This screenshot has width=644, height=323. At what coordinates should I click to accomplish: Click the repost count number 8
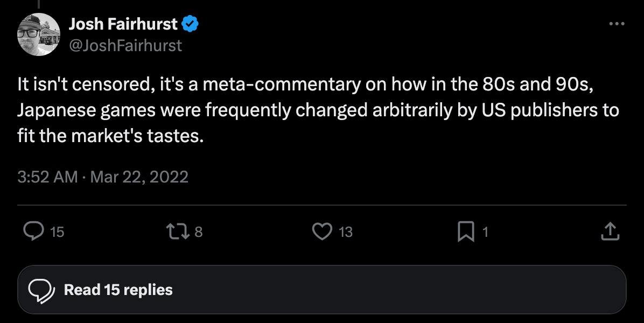click(198, 232)
